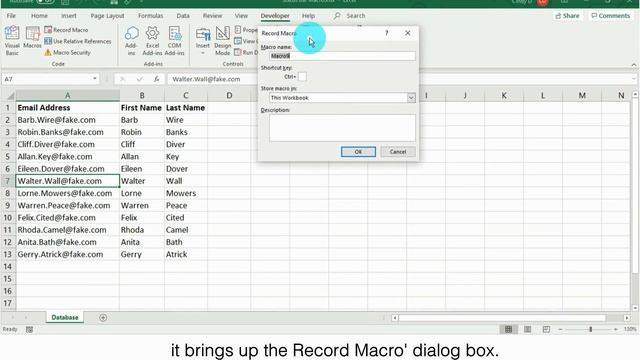Close the Record Macro dialog
The image size is (640, 360).
tap(407, 33)
